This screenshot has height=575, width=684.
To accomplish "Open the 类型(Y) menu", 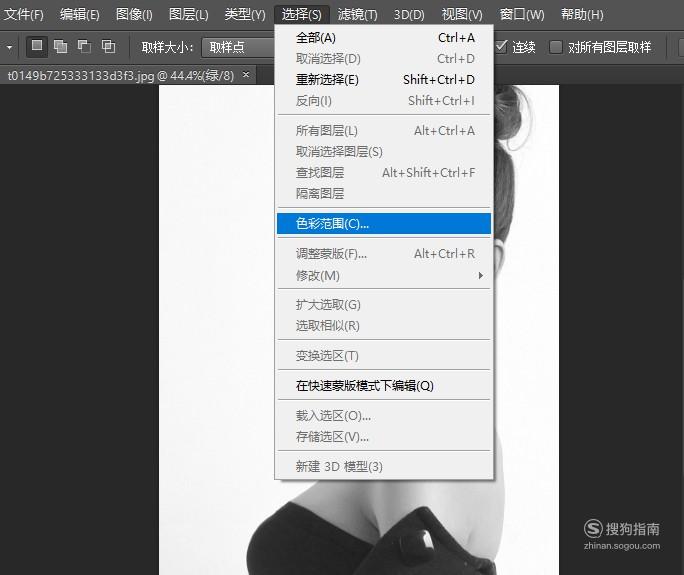I will [x=245, y=14].
